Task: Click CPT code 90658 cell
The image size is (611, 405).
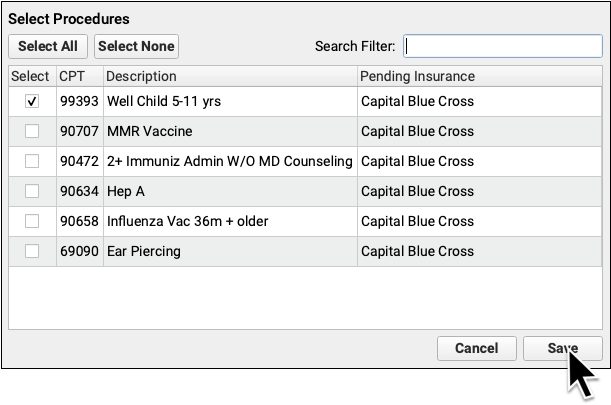Action: point(78,221)
